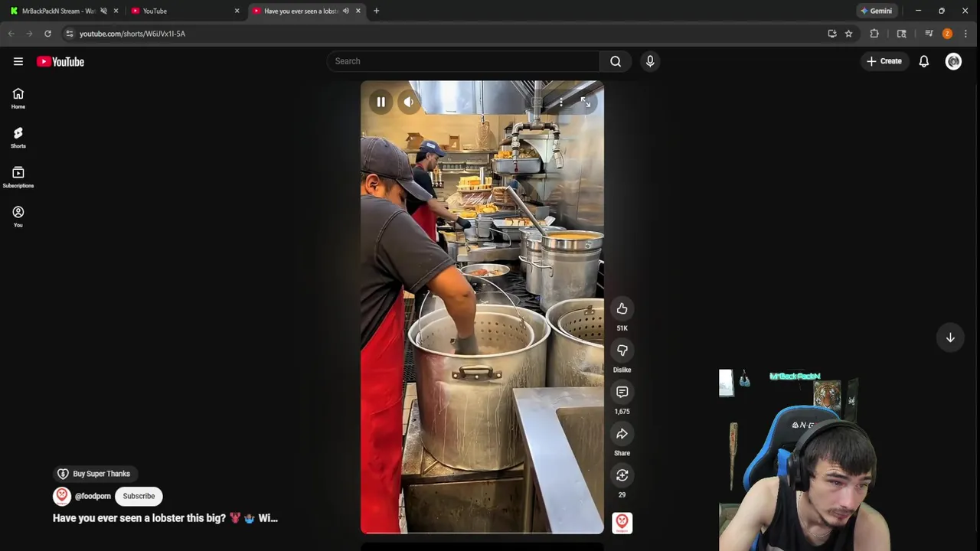This screenshot has height=551, width=980.
Task: Click the Create button
Action: pos(884,61)
